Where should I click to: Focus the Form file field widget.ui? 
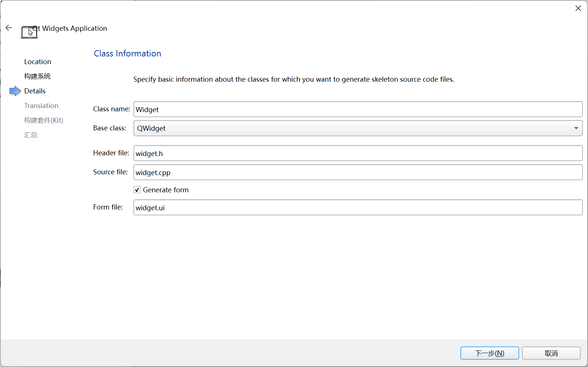(358, 207)
